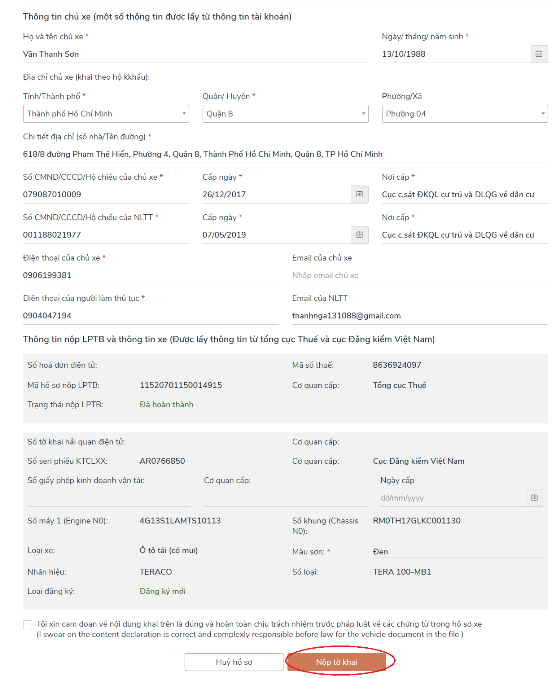
Task: Cancel with the Huỷ hồ sơ button
Action: [234, 662]
